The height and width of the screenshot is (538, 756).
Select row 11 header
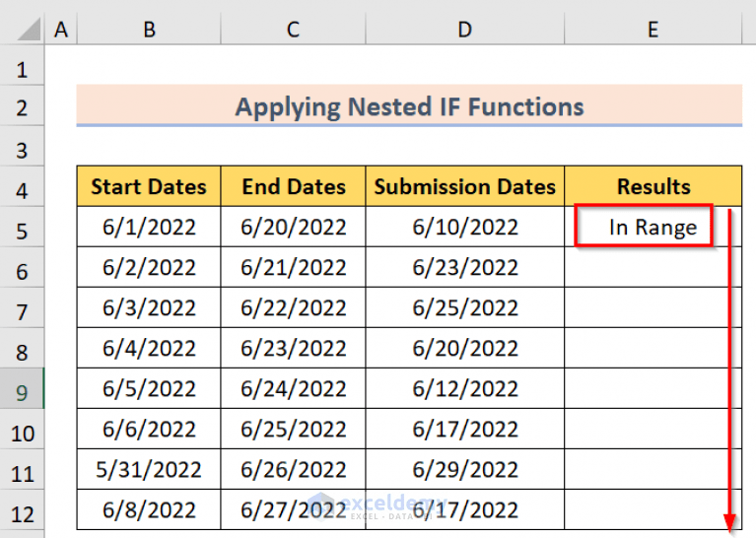point(22,470)
